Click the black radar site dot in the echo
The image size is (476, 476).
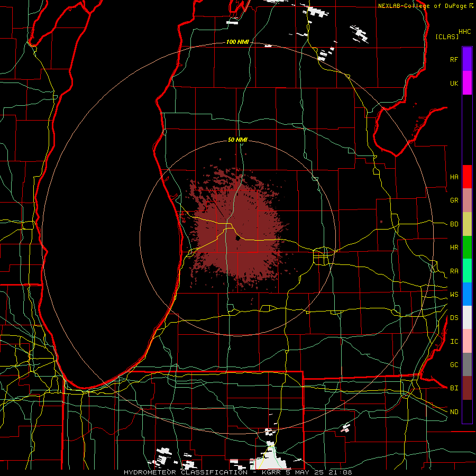pyautogui.click(x=237, y=239)
